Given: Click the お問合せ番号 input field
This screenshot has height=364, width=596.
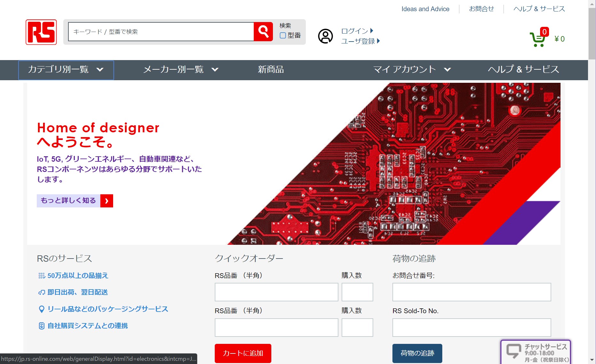Looking at the screenshot, I should 472,292.
